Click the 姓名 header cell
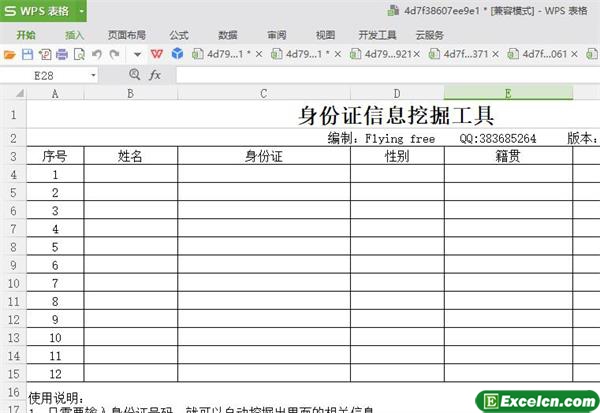This screenshot has width=600, height=413. click(130, 156)
